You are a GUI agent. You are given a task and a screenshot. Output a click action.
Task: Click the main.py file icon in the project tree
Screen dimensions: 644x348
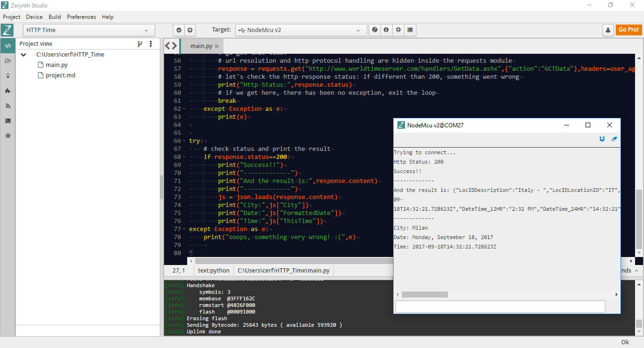[x=40, y=65]
